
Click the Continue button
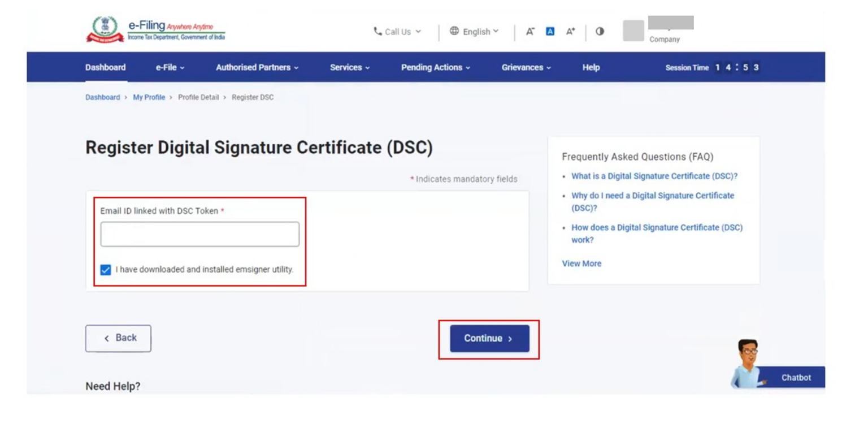(488, 338)
